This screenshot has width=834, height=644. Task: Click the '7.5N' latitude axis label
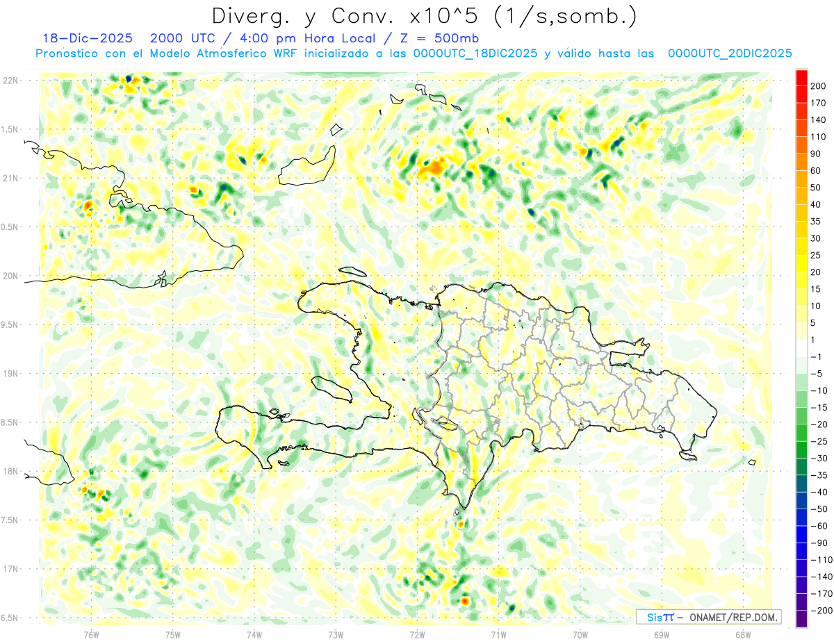pyautogui.click(x=10, y=520)
